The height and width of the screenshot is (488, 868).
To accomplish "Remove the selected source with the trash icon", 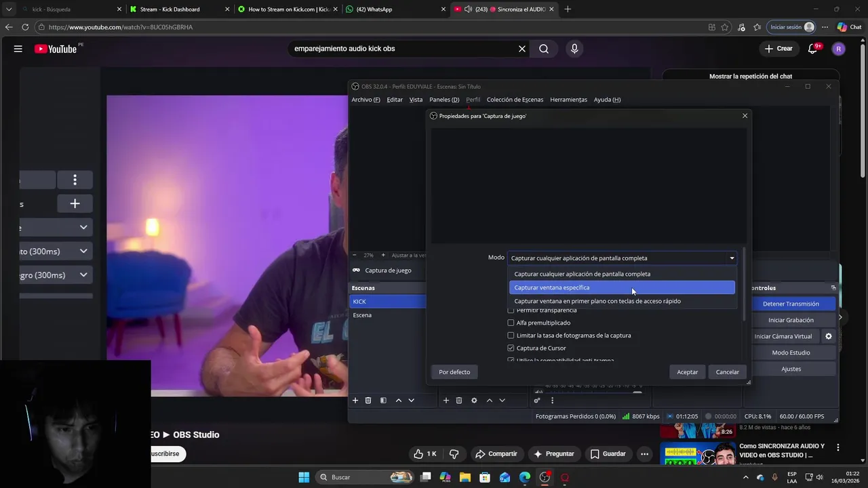I will click(459, 401).
